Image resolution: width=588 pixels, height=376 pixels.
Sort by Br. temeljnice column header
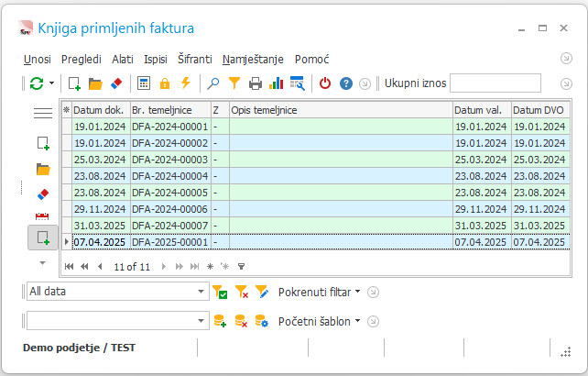coord(170,110)
